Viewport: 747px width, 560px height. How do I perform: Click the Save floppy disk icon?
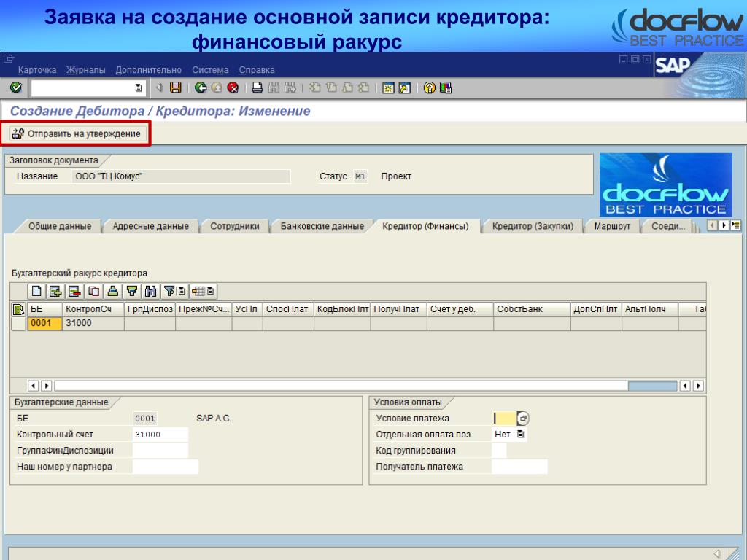pos(175,87)
